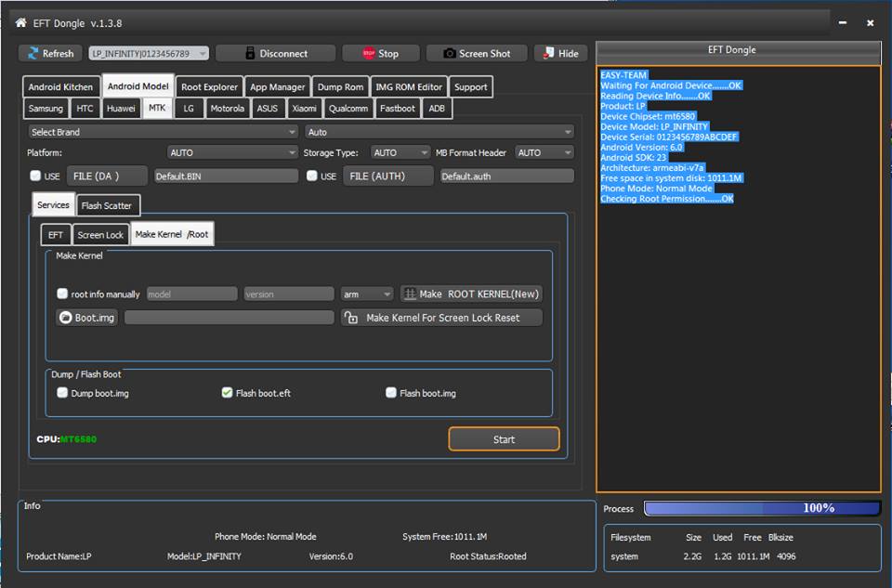Screen dimensions: 892x588
Task: Check the Flash boot.img option
Action: (x=391, y=392)
